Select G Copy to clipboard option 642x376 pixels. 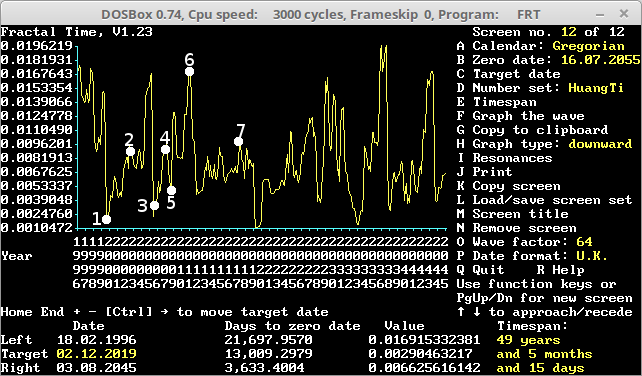pyautogui.click(x=532, y=130)
